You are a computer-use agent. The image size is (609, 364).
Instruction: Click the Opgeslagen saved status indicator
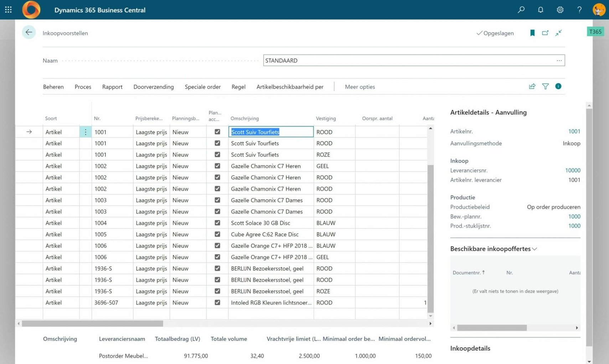[495, 33]
